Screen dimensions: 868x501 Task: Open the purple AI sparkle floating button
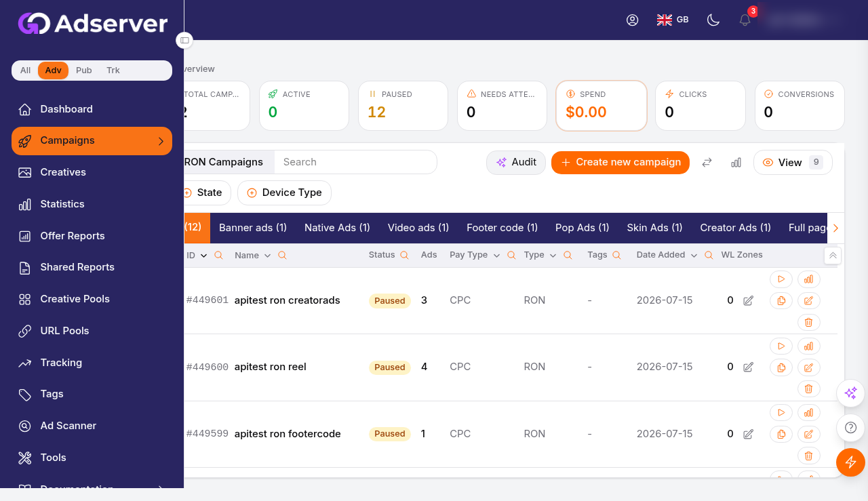click(x=851, y=393)
